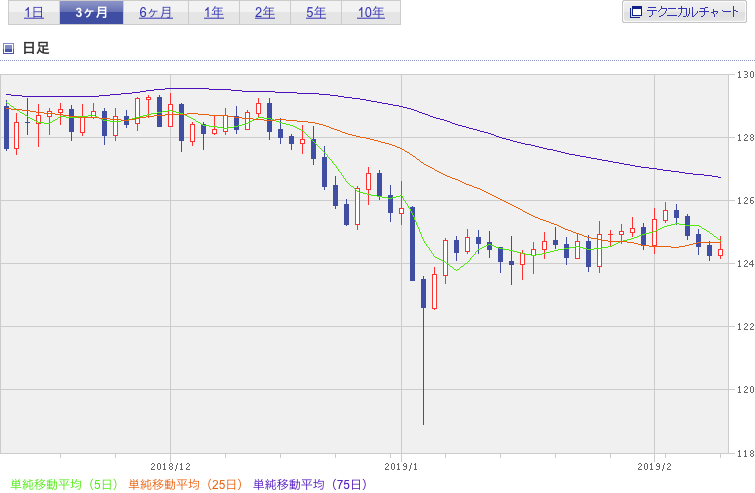The image size is (755, 493).
Task: Click the 2018/12 date axis label
Action: 170,467
